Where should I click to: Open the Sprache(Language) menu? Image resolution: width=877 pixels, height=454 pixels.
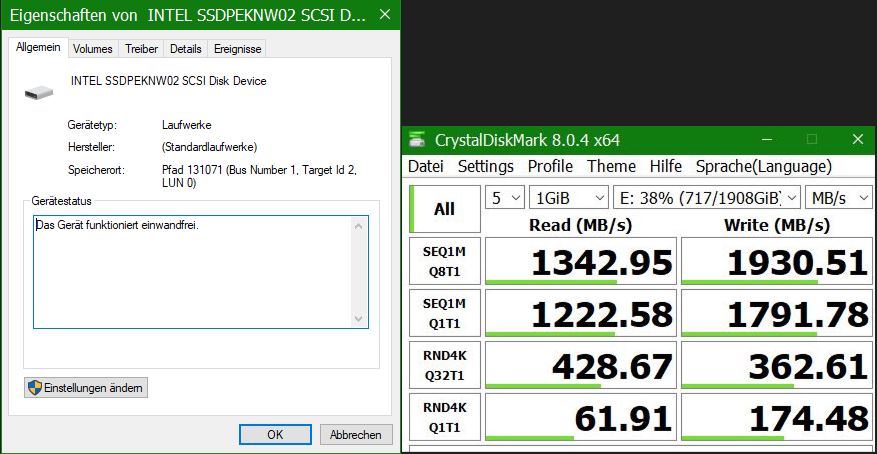(763, 166)
